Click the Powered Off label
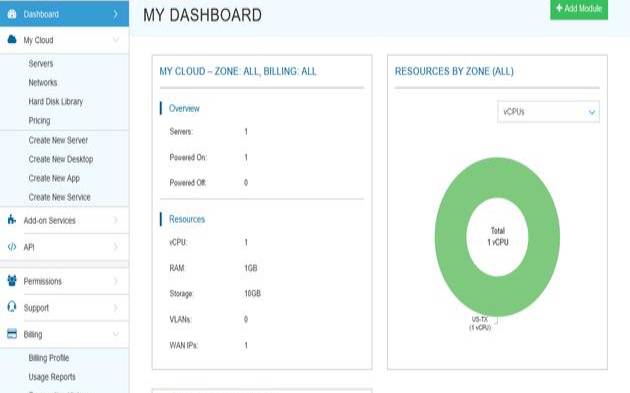The width and height of the screenshot is (630, 393). point(188,183)
